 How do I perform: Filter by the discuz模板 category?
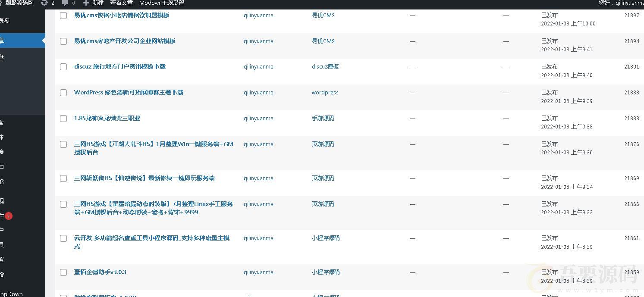click(325, 66)
